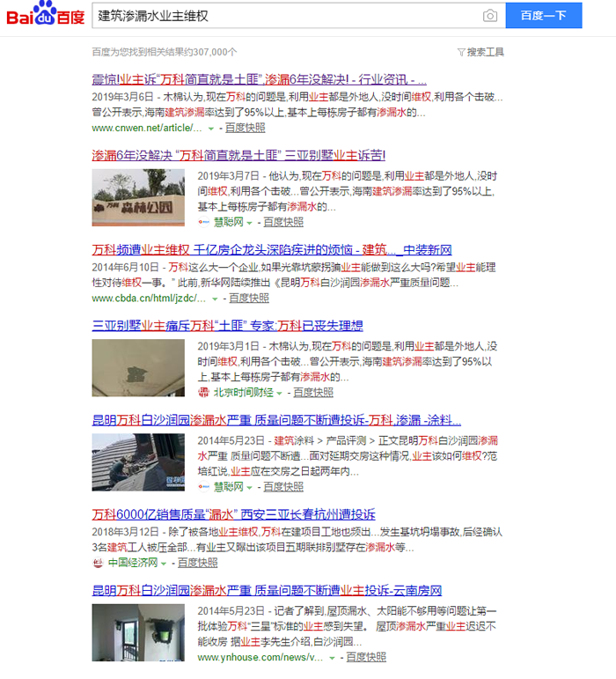Click www.cbda.cn/html/jzdc source URL
The height and width of the screenshot is (679, 616).
pyautogui.click(x=149, y=298)
